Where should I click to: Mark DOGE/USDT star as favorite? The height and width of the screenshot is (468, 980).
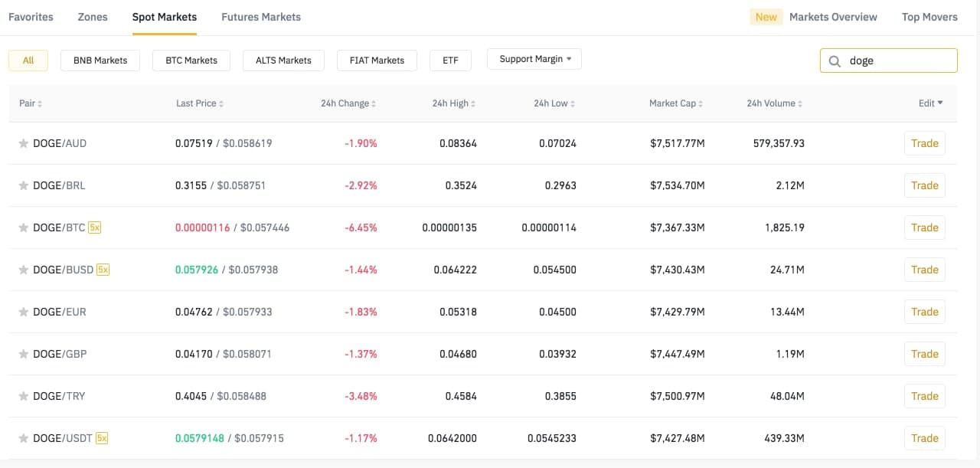[x=24, y=438]
